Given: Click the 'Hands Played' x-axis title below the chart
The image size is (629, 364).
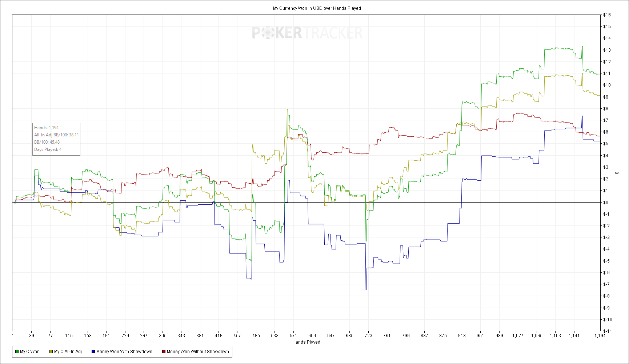Looking at the screenshot, I should 306,342.
